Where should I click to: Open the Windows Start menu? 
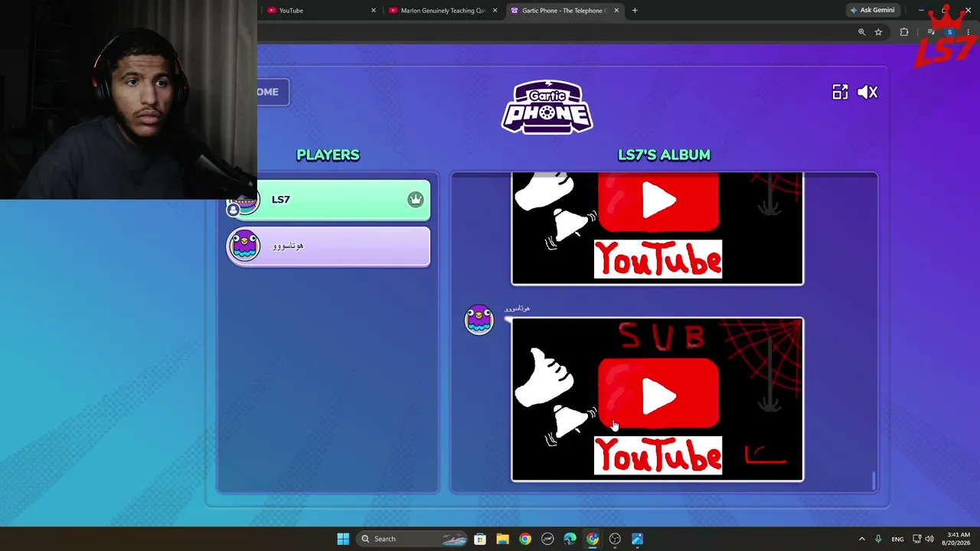click(x=343, y=539)
